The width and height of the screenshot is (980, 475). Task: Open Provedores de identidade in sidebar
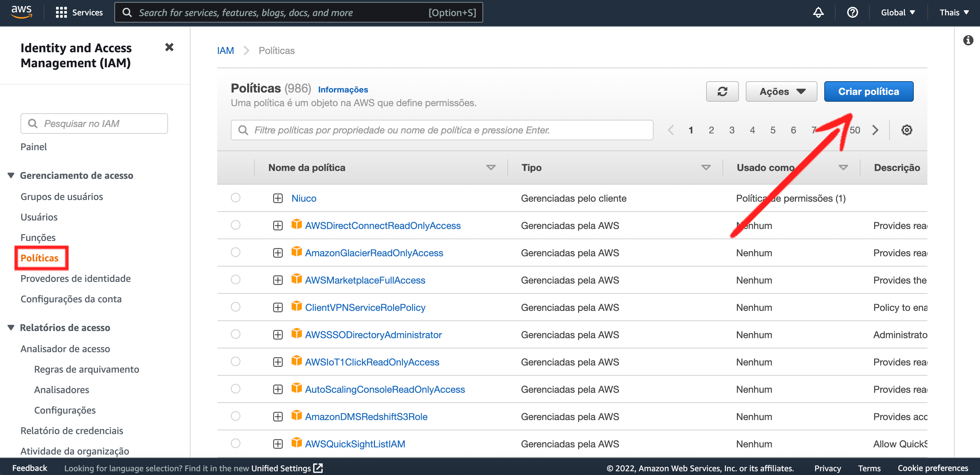[x=75, y=278]
